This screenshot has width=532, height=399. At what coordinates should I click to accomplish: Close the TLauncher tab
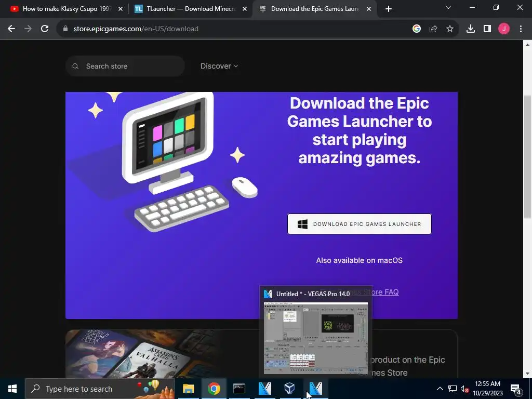[x=245, y=9]
